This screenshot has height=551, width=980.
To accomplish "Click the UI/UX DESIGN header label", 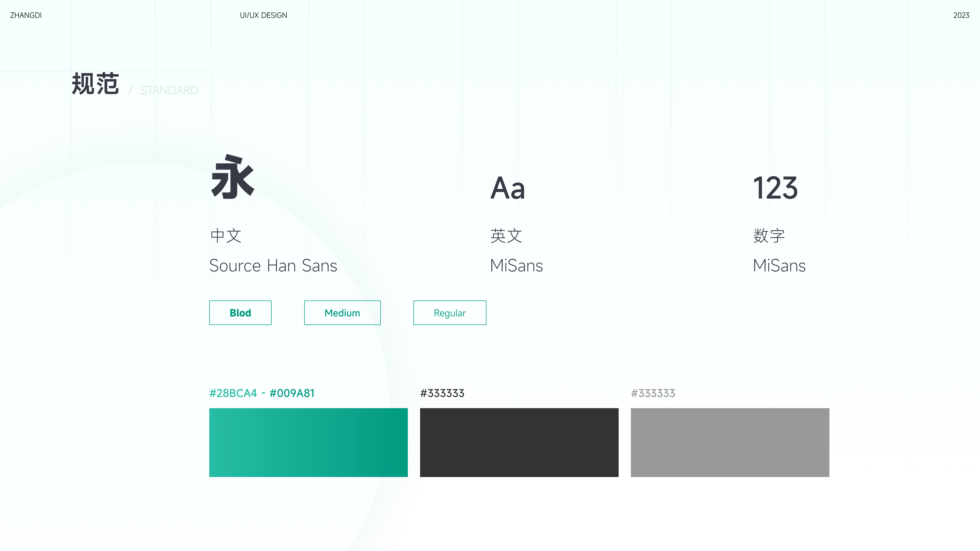I will 263,15.
